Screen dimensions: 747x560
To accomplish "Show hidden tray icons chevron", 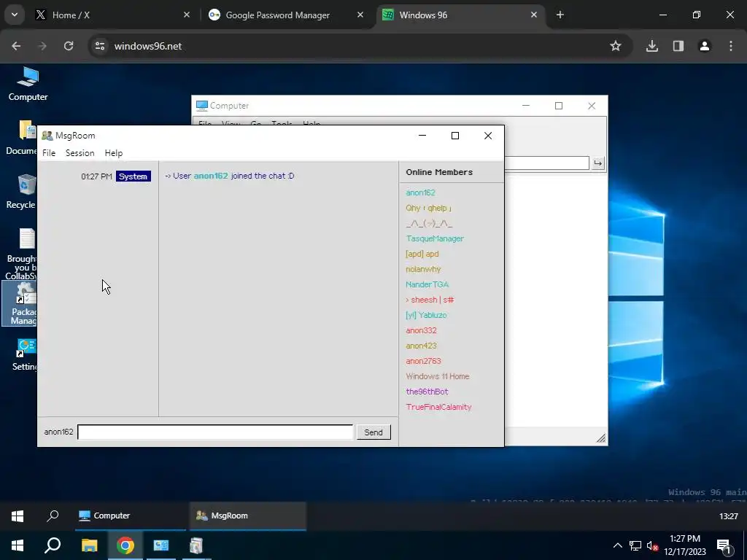I will point(617,545).
